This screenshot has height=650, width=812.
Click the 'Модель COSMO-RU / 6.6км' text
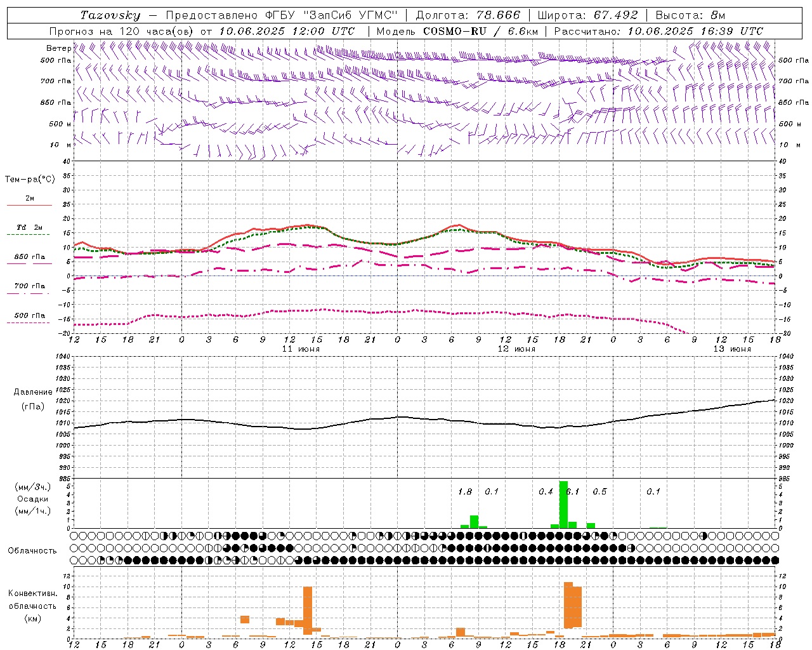pyautogui.click(x=457, y=31)
